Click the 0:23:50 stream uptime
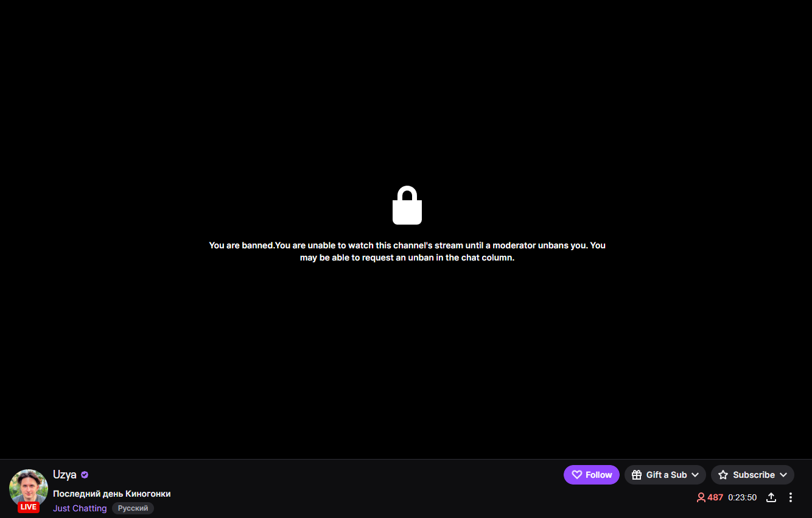 [x=742, y=497]
